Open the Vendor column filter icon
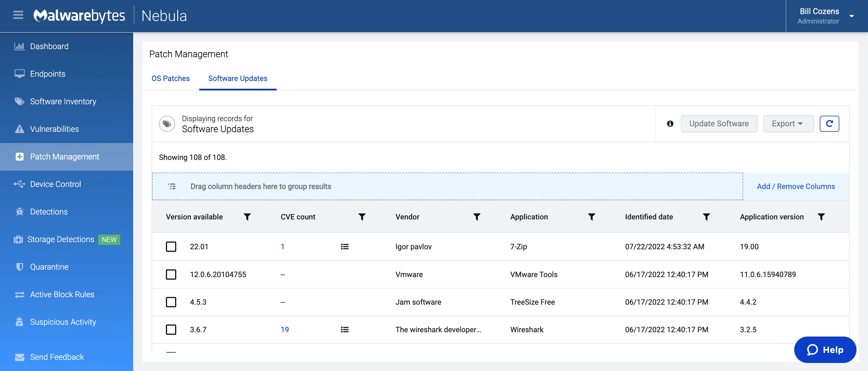The width and height of the screenshot is (868, 371). (x=476, y=217)
